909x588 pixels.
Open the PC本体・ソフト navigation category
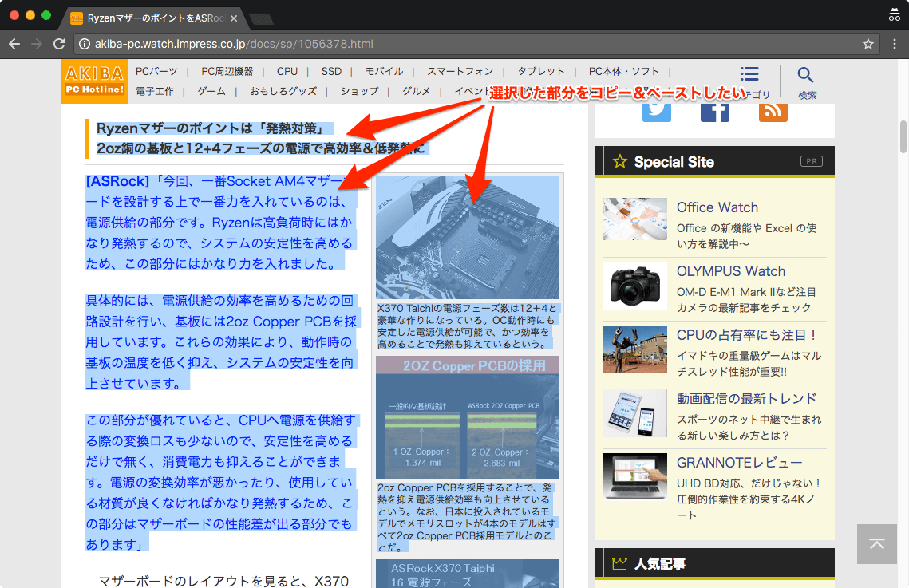(624, 71)
